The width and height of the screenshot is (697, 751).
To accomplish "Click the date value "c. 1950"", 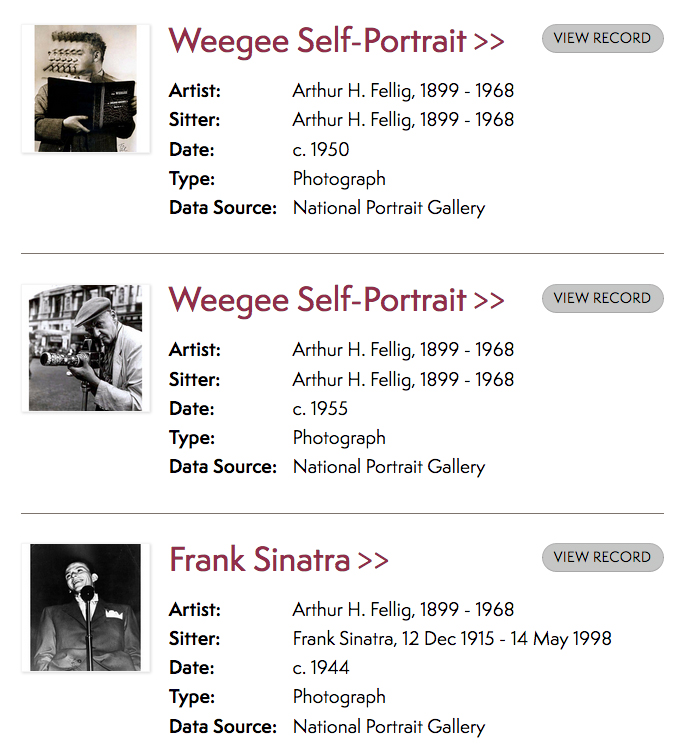I will coord(320,149).
